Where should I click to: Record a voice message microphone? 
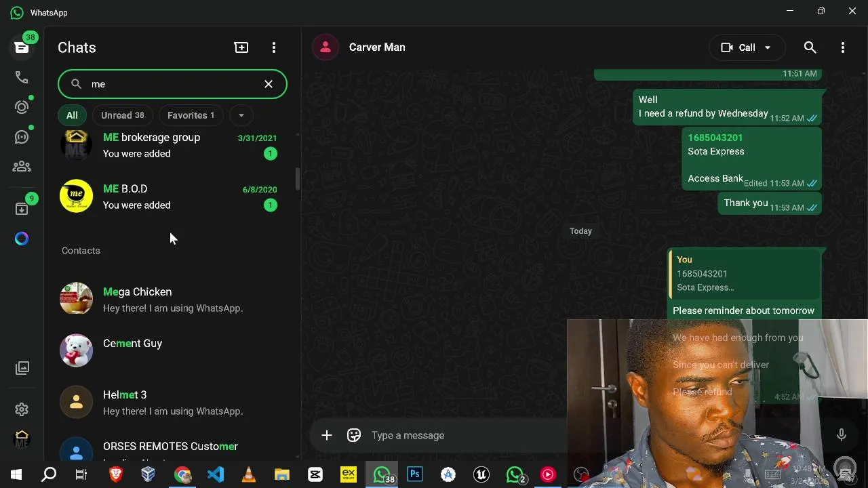click(x=842, y=435)
